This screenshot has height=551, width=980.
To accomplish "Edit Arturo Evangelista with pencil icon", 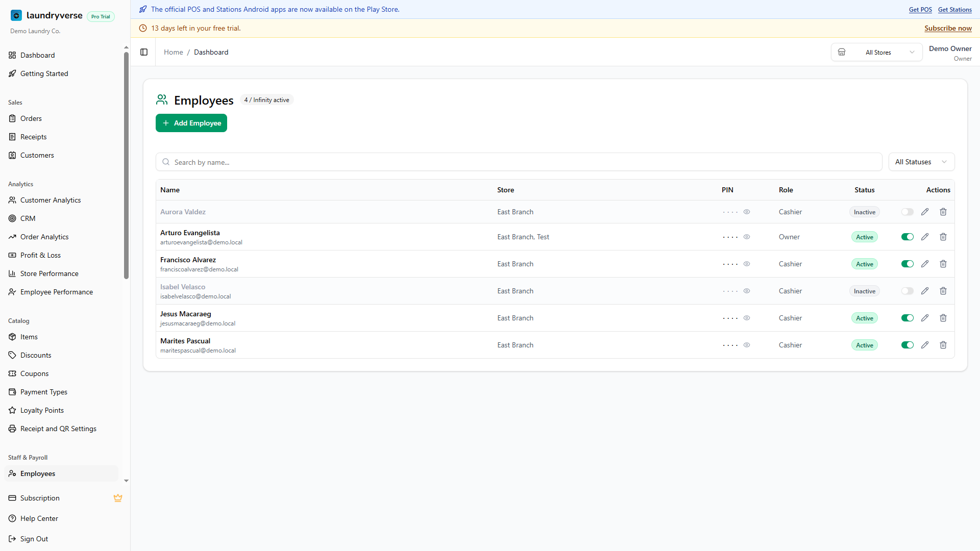I will coord(925,237).
